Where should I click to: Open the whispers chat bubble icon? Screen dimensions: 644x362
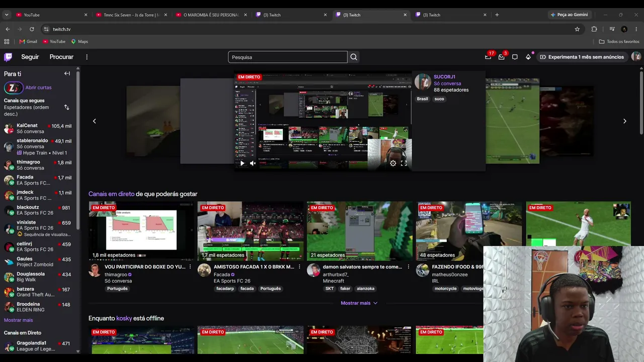coord(515,57)
